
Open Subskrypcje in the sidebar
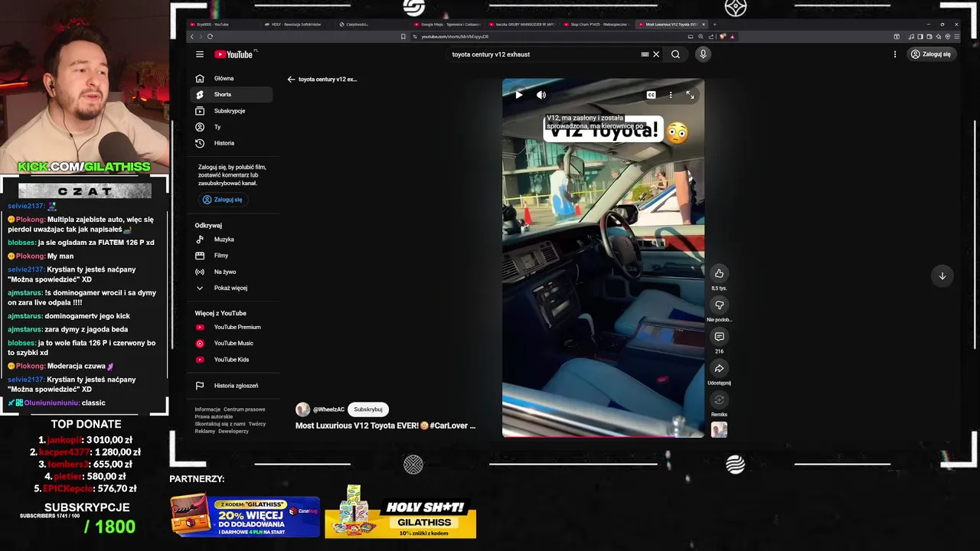click(x=231, y=111)
